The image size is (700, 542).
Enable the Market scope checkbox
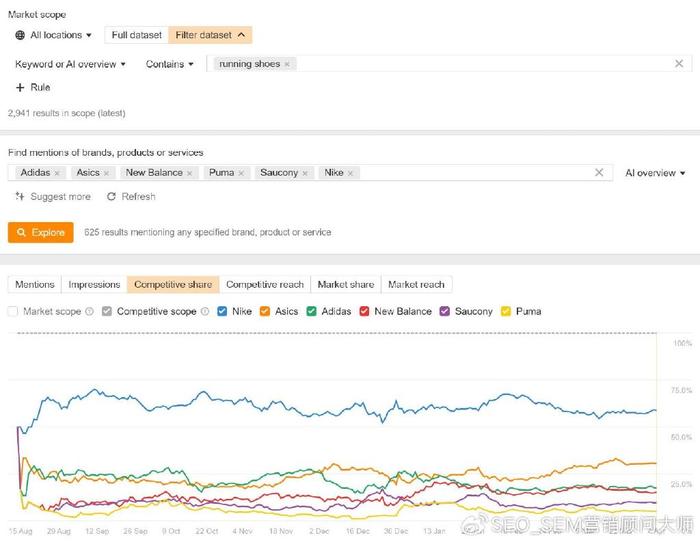pos(13,311)
